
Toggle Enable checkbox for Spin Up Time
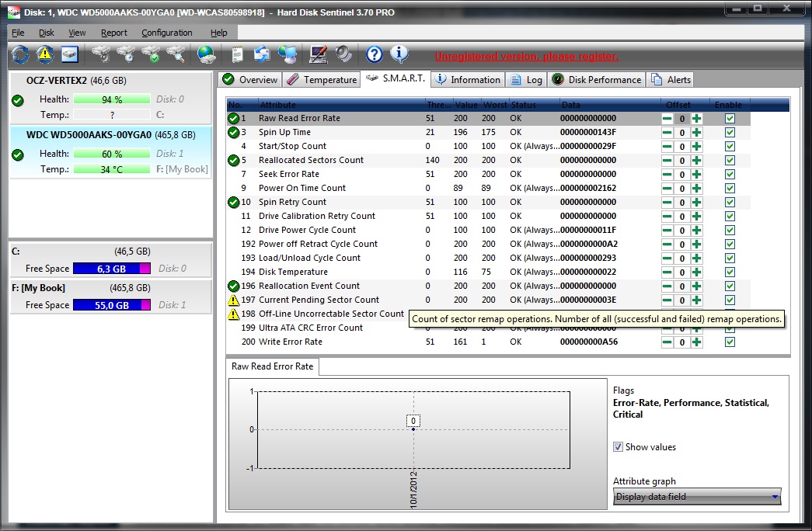click(x=730, y=133)
